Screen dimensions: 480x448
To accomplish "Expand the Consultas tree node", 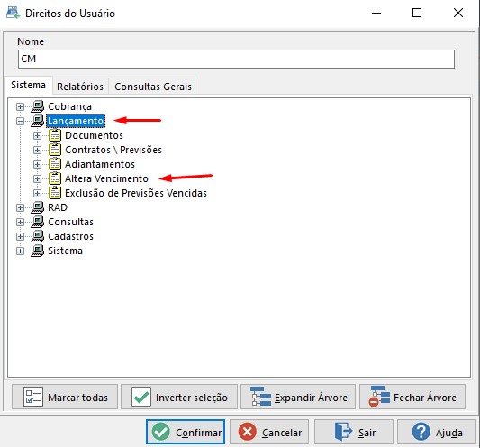I will 20,222.
